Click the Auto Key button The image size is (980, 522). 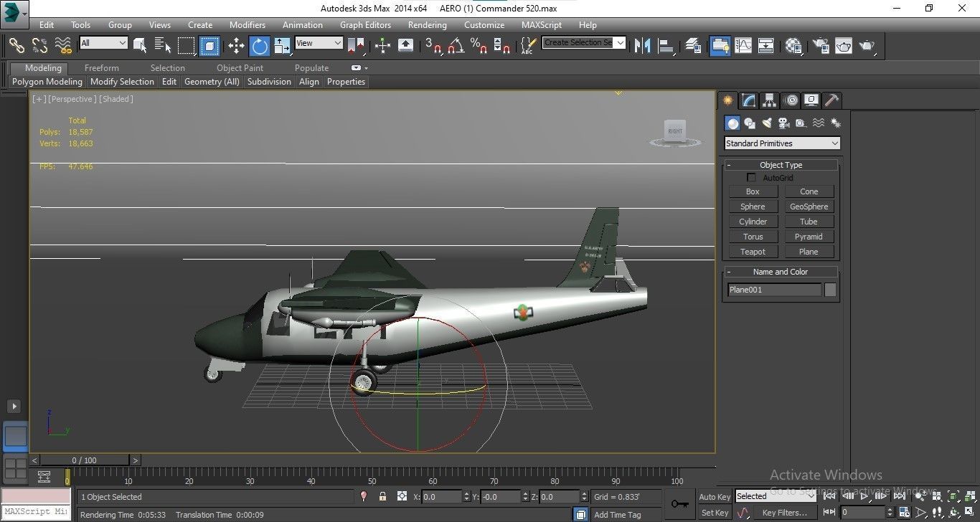tap(715, 497)
